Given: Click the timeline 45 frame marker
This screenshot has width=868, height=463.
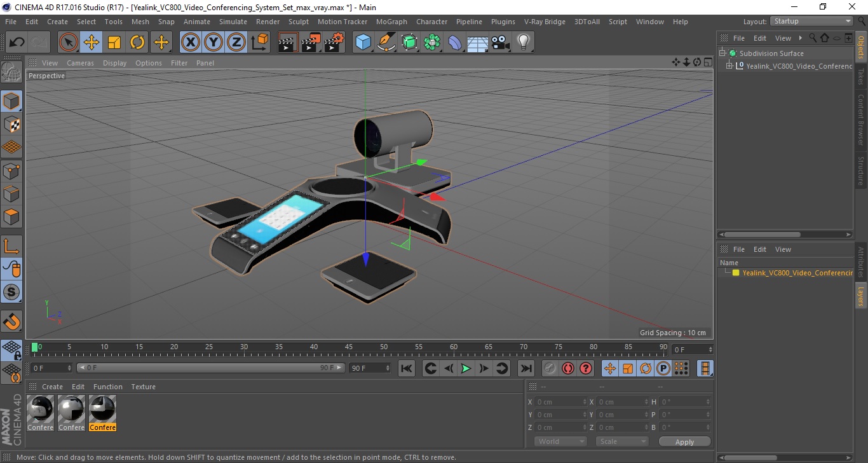Looking at the screenshot, I should (349, 349).
